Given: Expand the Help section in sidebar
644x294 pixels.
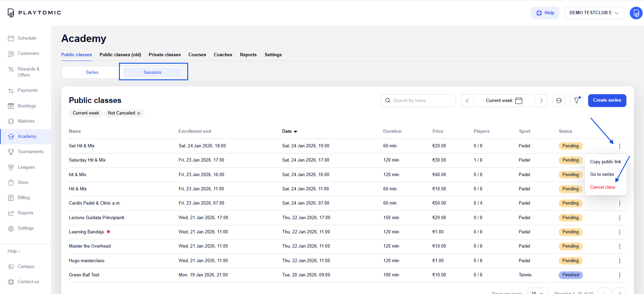Looking at the screenshot, I should point(14,251).
